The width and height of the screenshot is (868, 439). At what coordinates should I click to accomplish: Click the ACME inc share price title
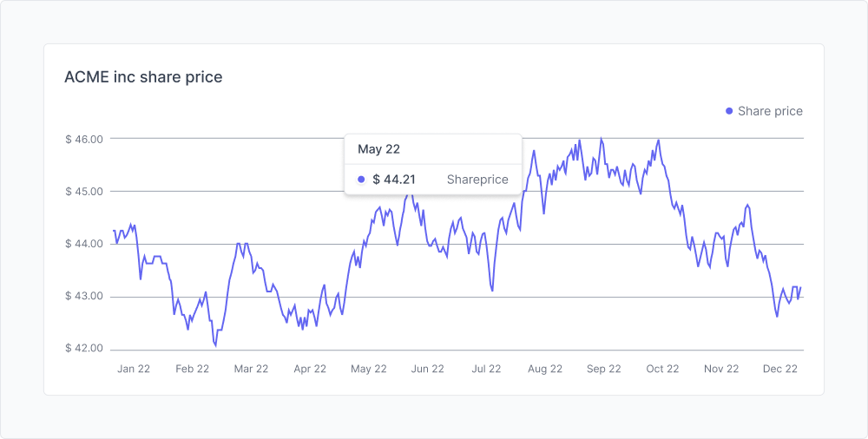pos(143,77)
